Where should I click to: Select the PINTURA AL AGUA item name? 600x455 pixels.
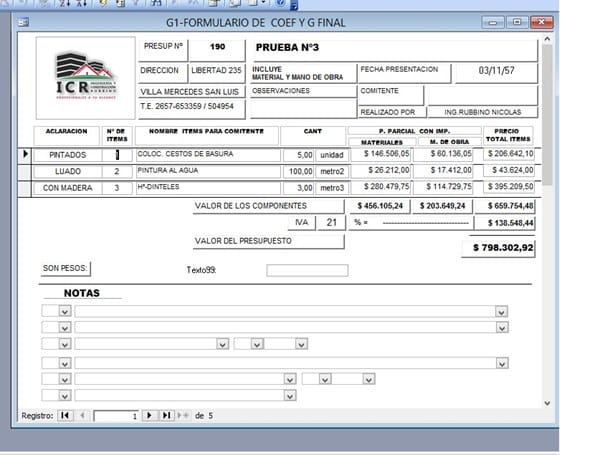click(205, 171)
